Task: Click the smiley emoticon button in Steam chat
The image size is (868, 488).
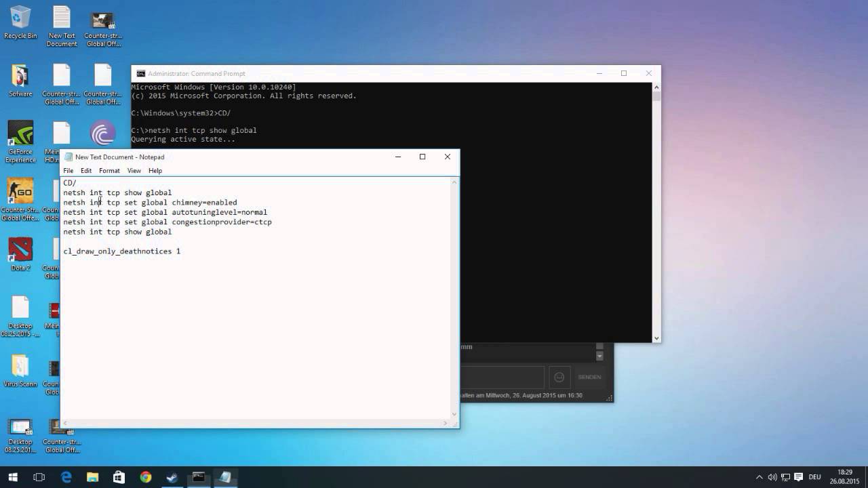Action: [x=559, y=377]
